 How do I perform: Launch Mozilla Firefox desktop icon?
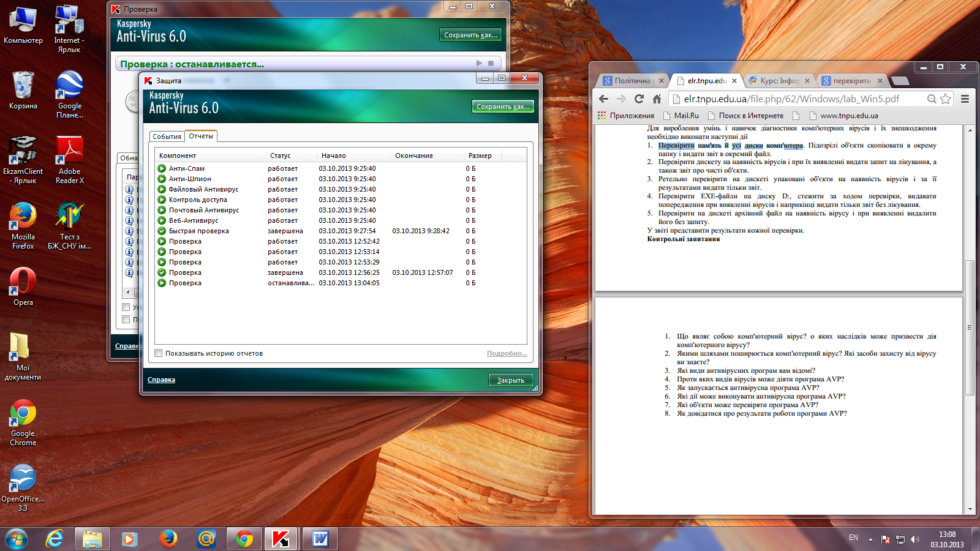click(x=23, y=225)
